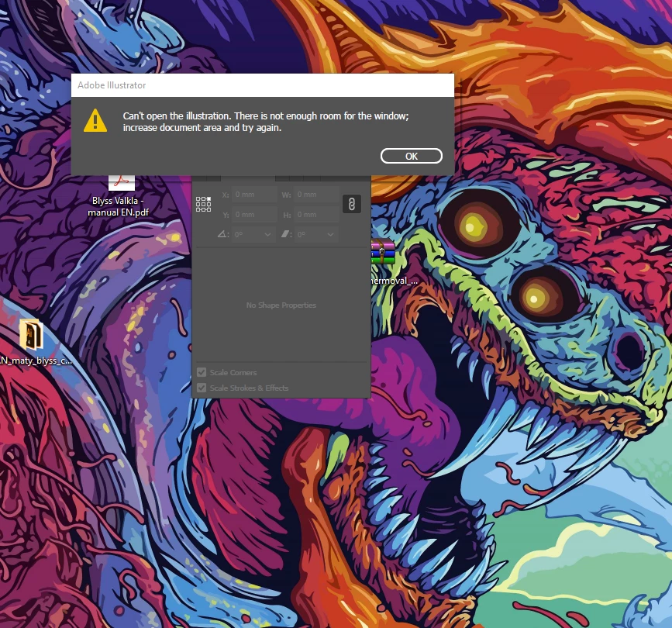This screenshot has height=628, width=672.
Task: Click the reference point grid in Transform panel
Action: click(x=204, y=205)
